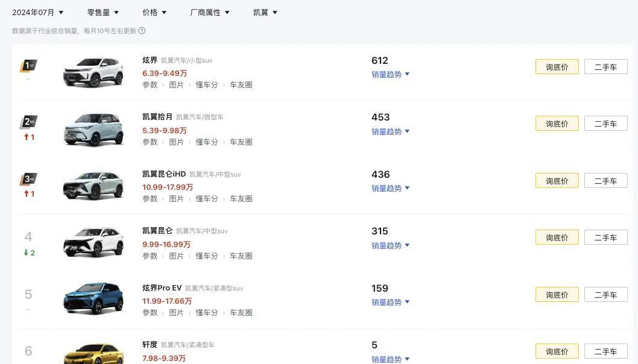Viewport: 638px width, 364px height.
Task: Open the 凯翼 brand dropdown
Action: click(x=265, y=13)
